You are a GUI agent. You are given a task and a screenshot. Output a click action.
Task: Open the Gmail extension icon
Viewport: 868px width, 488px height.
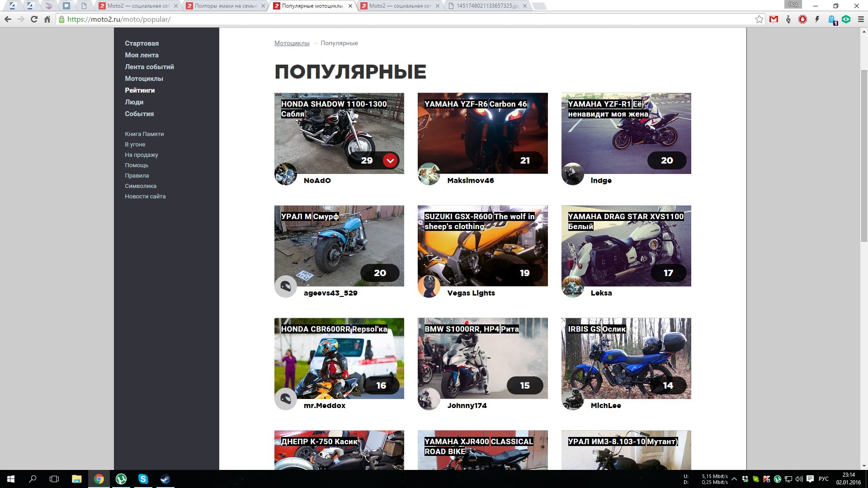click(774, 19)
